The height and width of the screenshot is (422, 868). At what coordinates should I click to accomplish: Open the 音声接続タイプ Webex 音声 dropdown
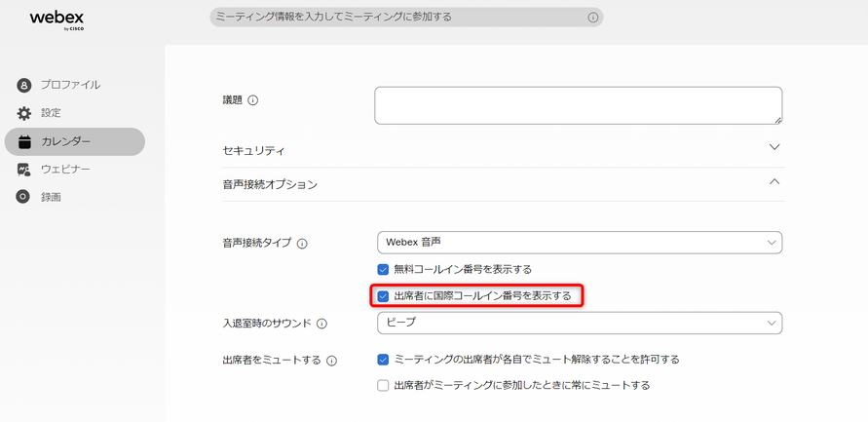(x=580, y=243)
